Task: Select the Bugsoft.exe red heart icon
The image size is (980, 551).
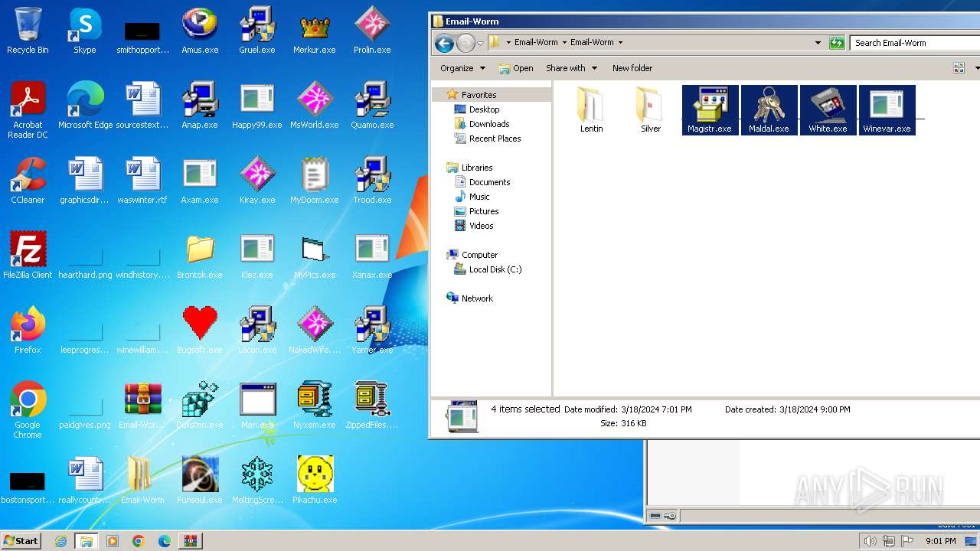Action: coord(200,331)
